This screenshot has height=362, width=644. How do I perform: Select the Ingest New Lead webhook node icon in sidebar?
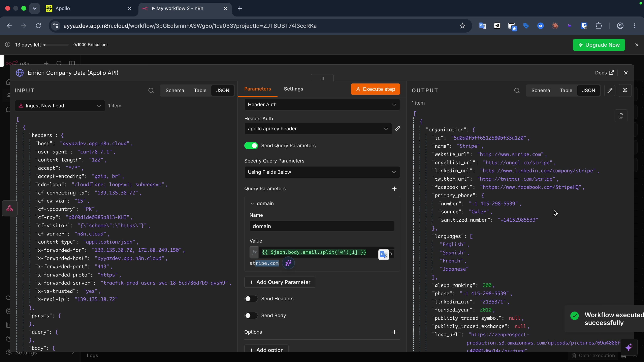[x=10, y=208]
